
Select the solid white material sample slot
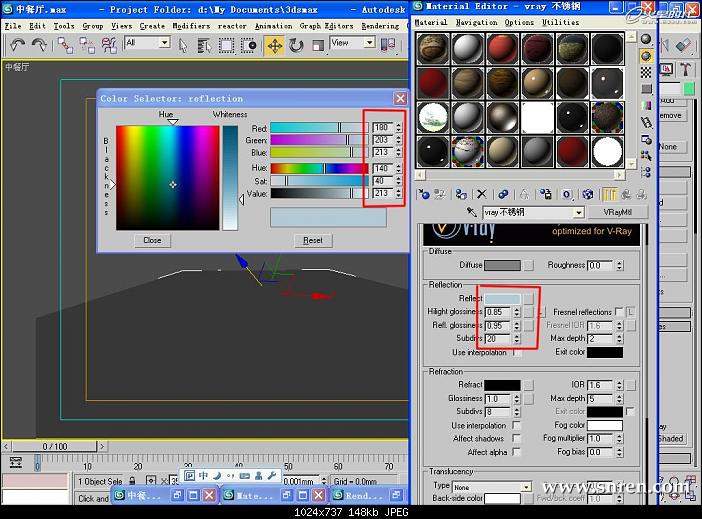click(537, 117)
